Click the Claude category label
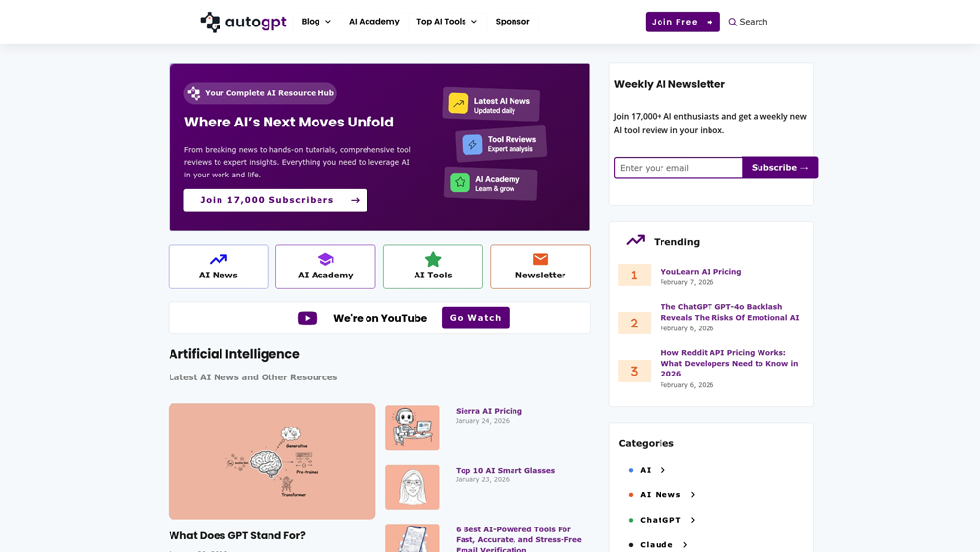 coord(657,544)
